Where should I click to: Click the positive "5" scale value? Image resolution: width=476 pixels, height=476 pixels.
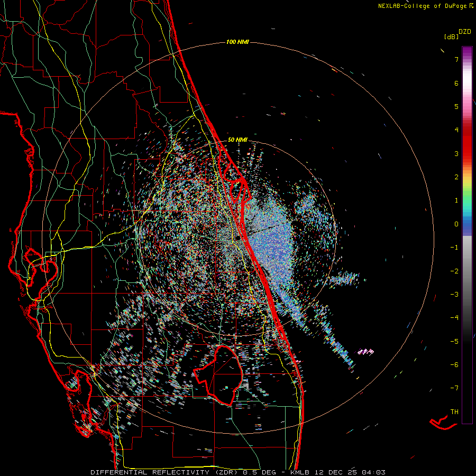point(456,106)
